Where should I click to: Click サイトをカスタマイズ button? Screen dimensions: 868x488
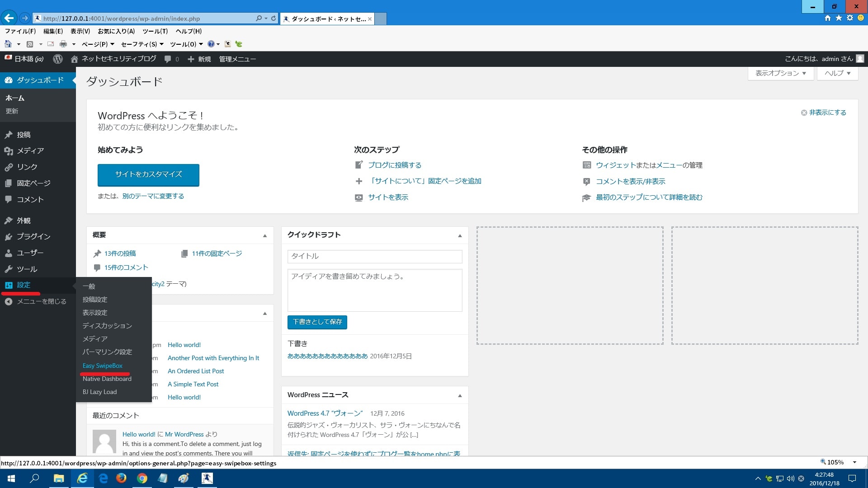pos(148,175)
